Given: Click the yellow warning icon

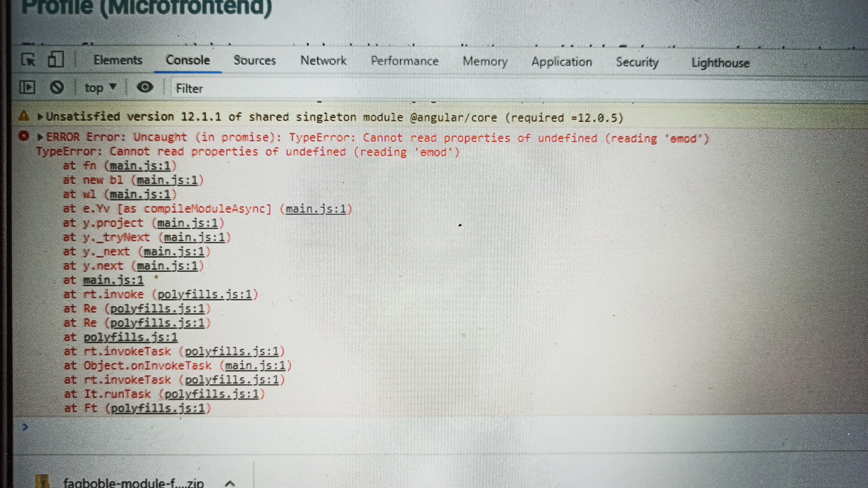Looking at the screenshot, I should click(x=24, y=116).
